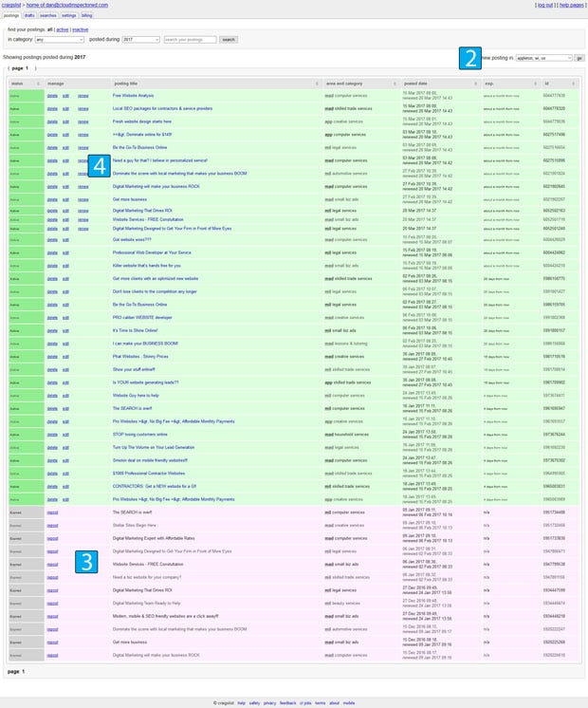Open the 'posted during' 2017 dropdown
Screen dimensions: 588x708
(140, 40)
